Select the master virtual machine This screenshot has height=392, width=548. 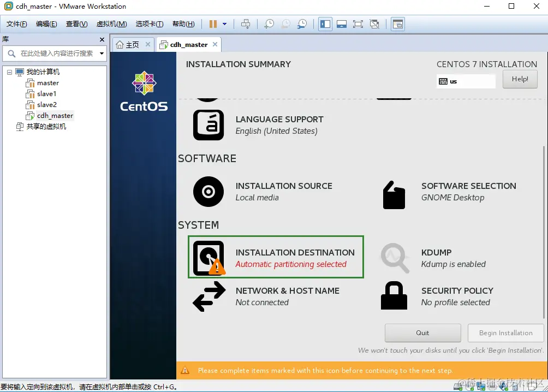pos(48,83)
